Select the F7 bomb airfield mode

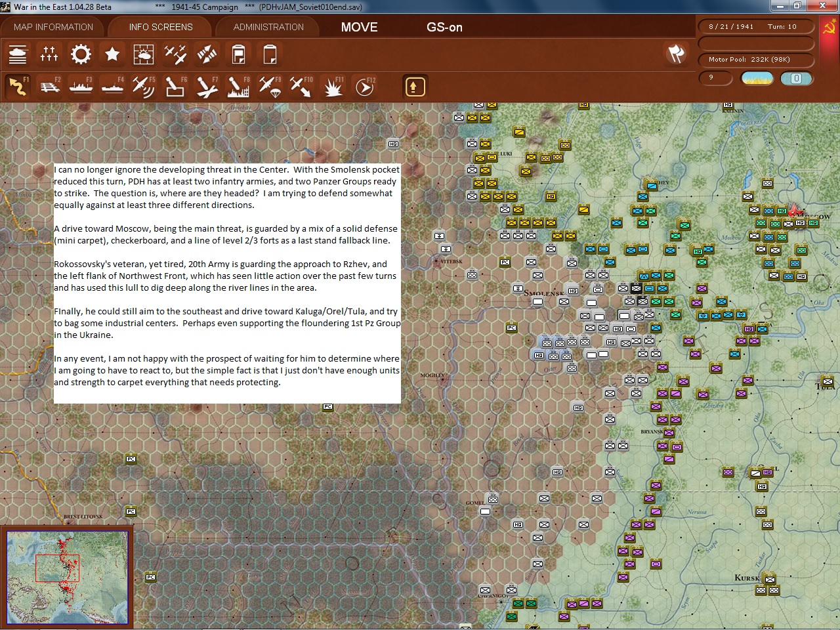pos(207,87)
